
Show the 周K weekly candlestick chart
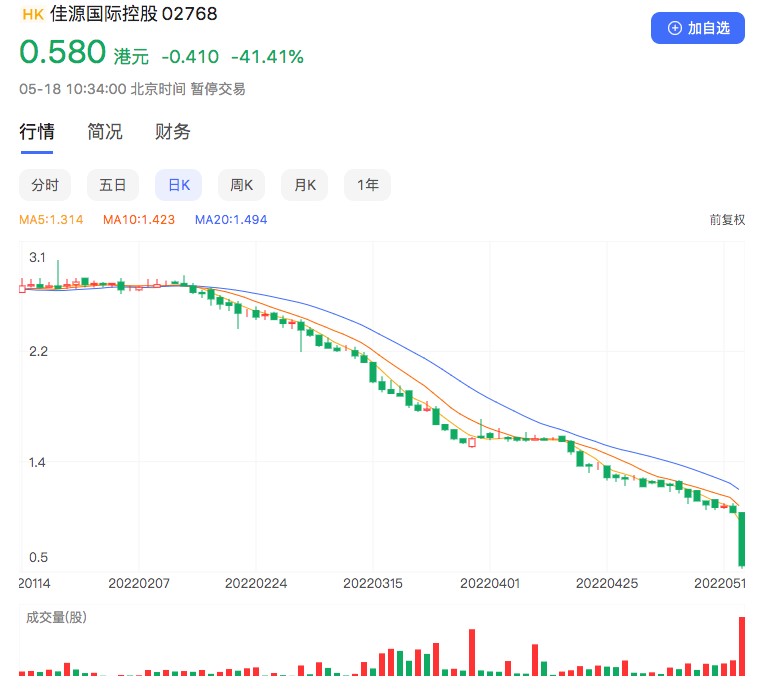(x=241, y=185)
